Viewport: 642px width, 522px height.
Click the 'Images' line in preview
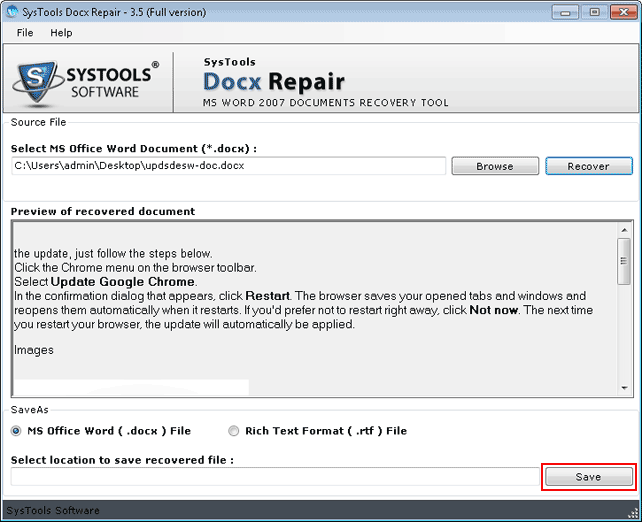34,350
